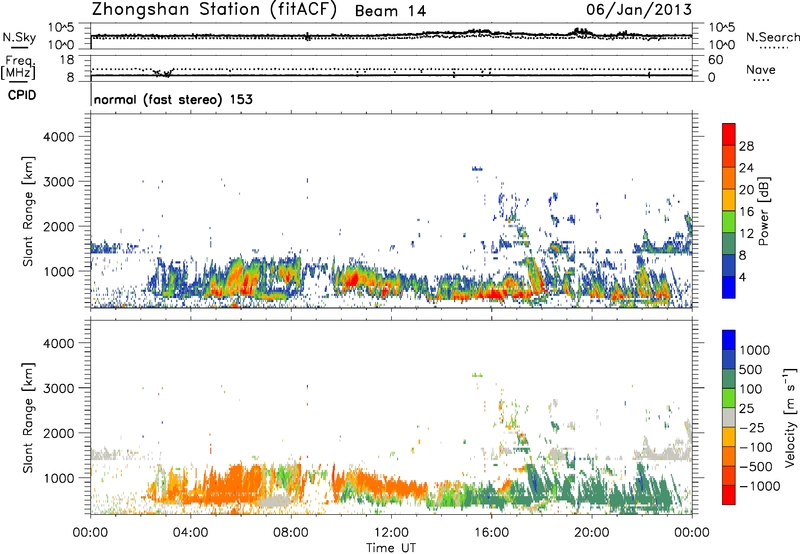Click the dark green 100–500 Velocity segment
Viewport: 800px width, 554px height.
tap(729, 379)
